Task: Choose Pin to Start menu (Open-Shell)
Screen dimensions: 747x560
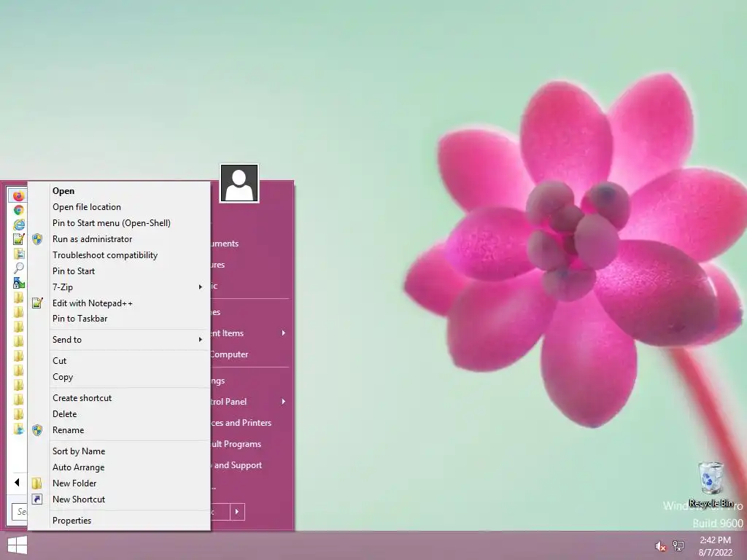Action: pyautogui.click(x=119, y=223)
